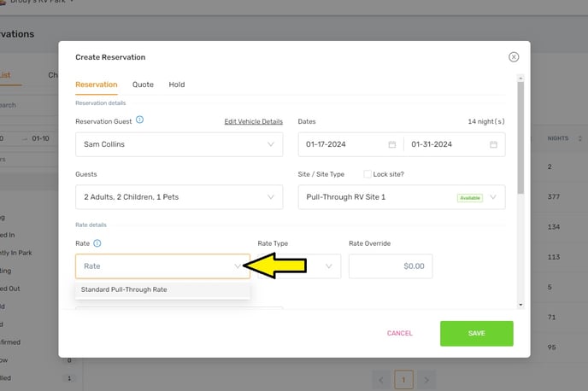Open the Reservation Guest info icon

[139, 120]
